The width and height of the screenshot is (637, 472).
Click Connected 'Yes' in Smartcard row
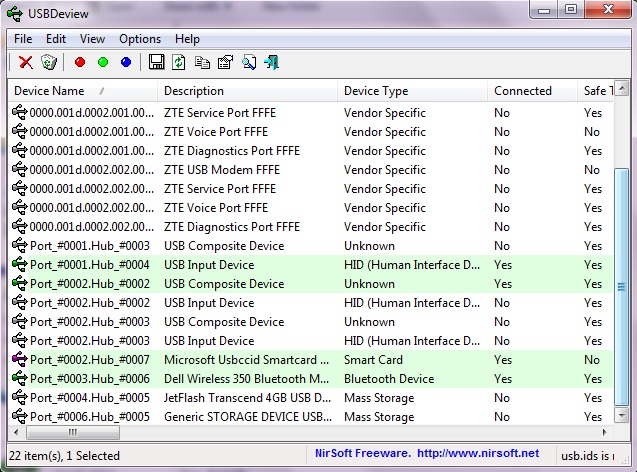point(503,360)
